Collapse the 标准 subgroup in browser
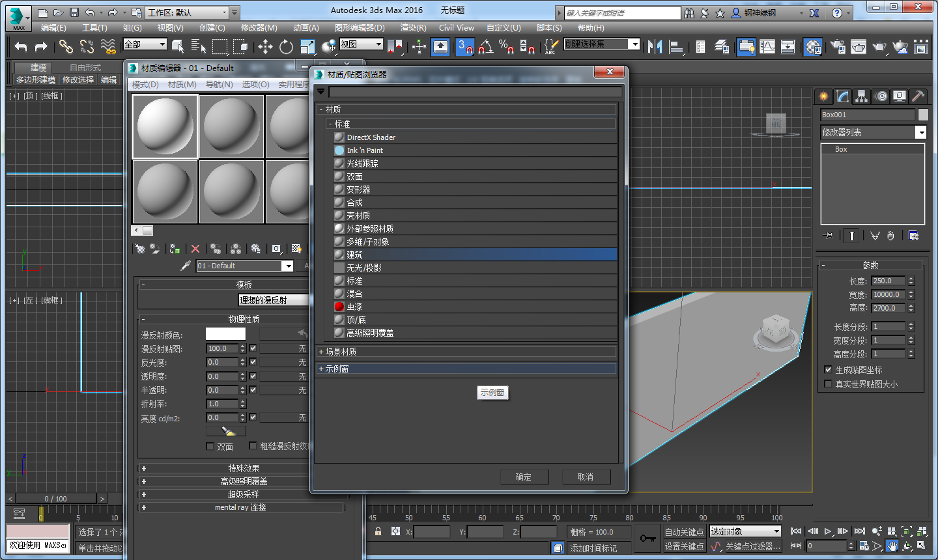The width and height of the screenshot is (938, 560). click(330, 124)
